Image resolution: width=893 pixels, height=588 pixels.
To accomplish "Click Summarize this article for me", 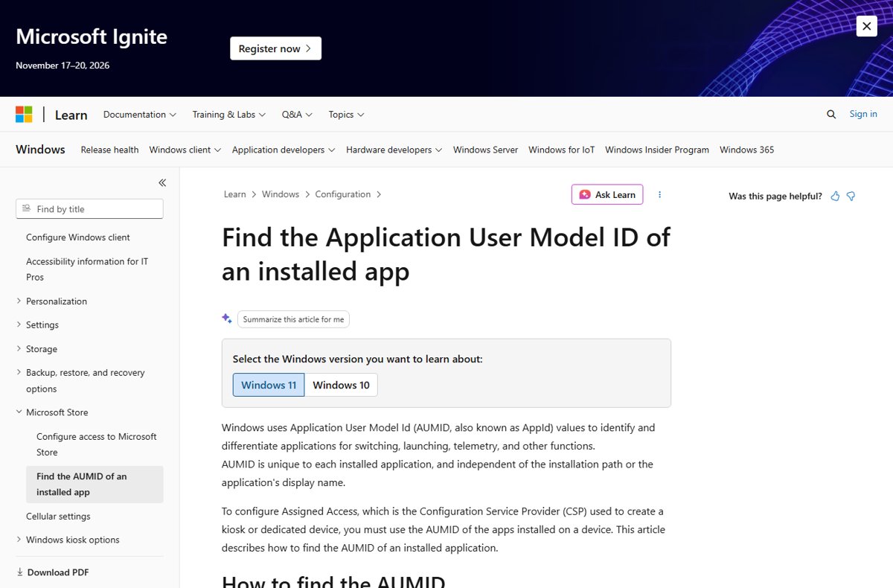I will 293,319.
